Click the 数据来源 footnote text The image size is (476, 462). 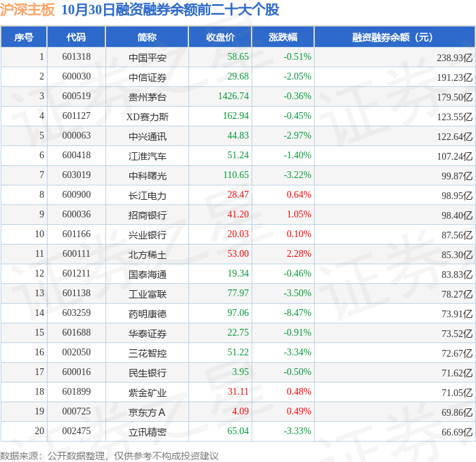point(109,456)
